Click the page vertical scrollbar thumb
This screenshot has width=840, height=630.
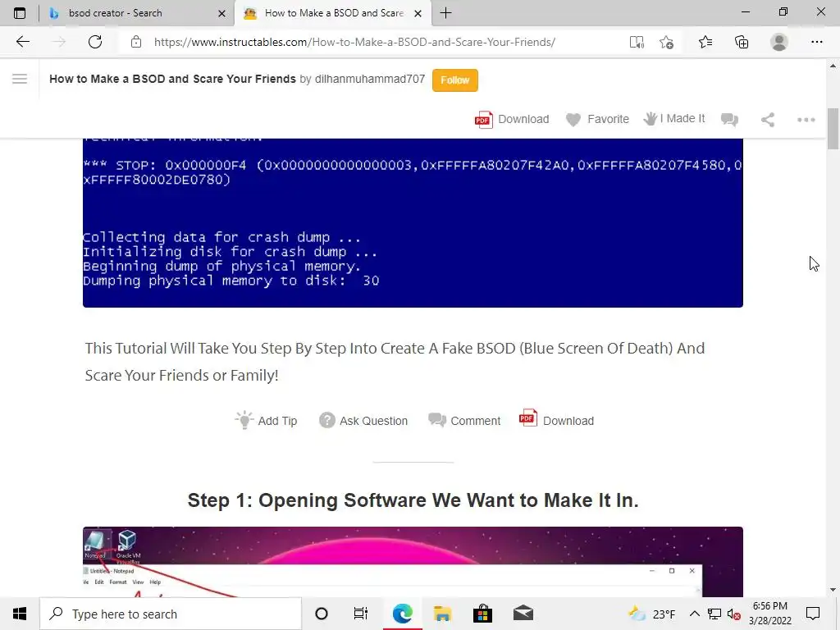pyautogui.click(x=833, y=129)
